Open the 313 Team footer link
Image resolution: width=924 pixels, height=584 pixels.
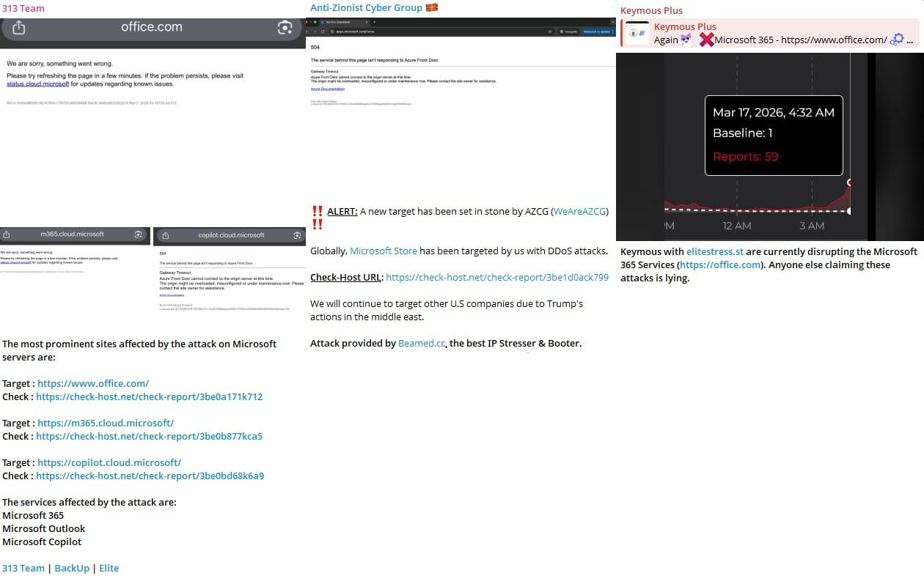click(x=23, y=568)
